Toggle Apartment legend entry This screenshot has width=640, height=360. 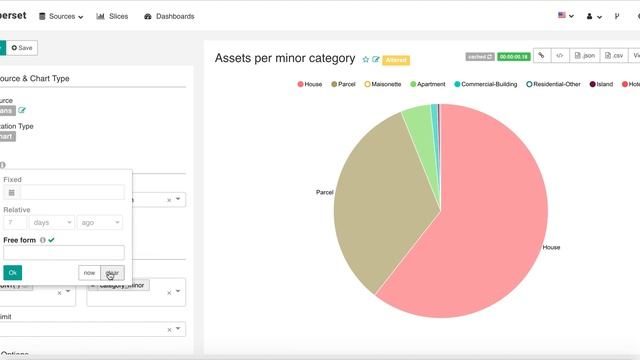(x=428, y=84)
